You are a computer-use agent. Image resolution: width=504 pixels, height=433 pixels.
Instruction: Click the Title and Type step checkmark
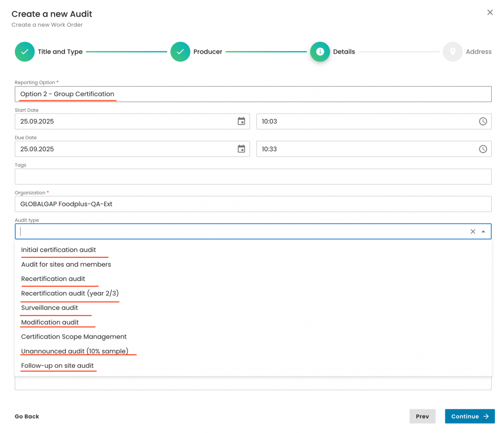pyautogui.click(x=25, y=52)
